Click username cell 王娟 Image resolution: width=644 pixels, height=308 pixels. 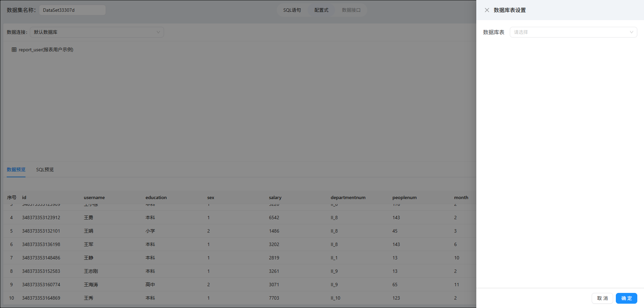pyautogui.click(x=89, y=231)
